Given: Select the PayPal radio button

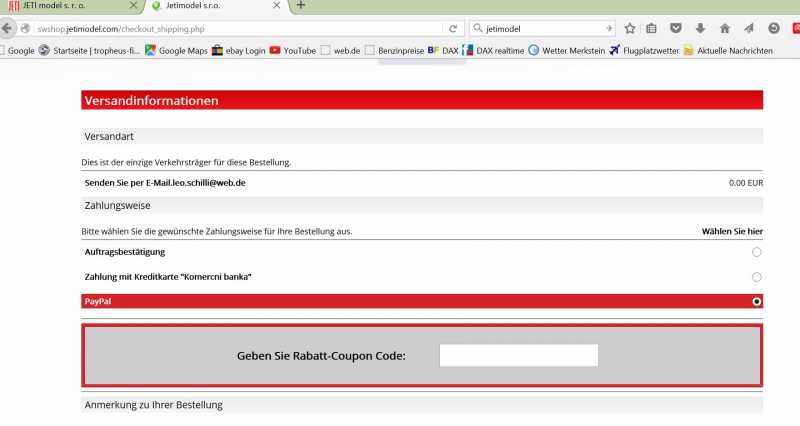Looking at the screenshot, I should click(756, 302).
